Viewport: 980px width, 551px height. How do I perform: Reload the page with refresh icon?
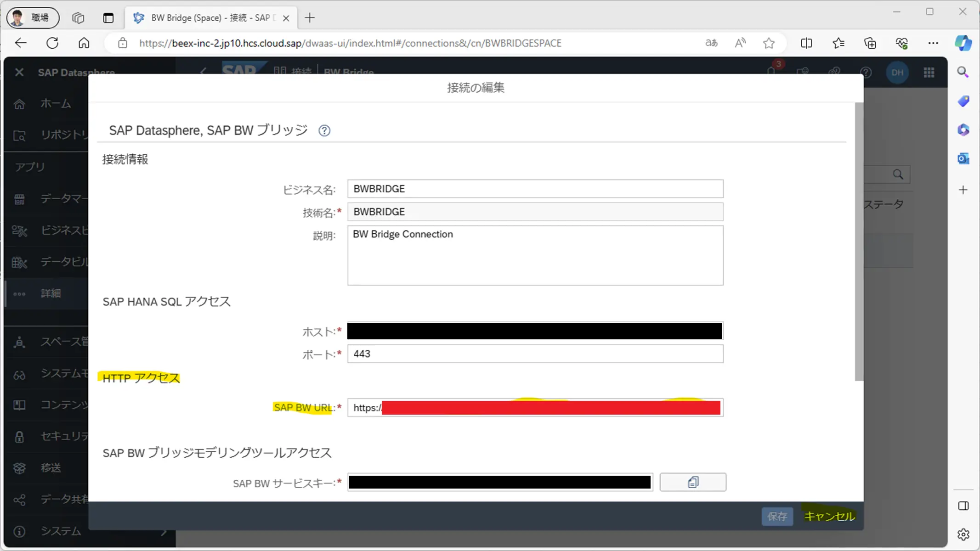[x=52, y=43]
